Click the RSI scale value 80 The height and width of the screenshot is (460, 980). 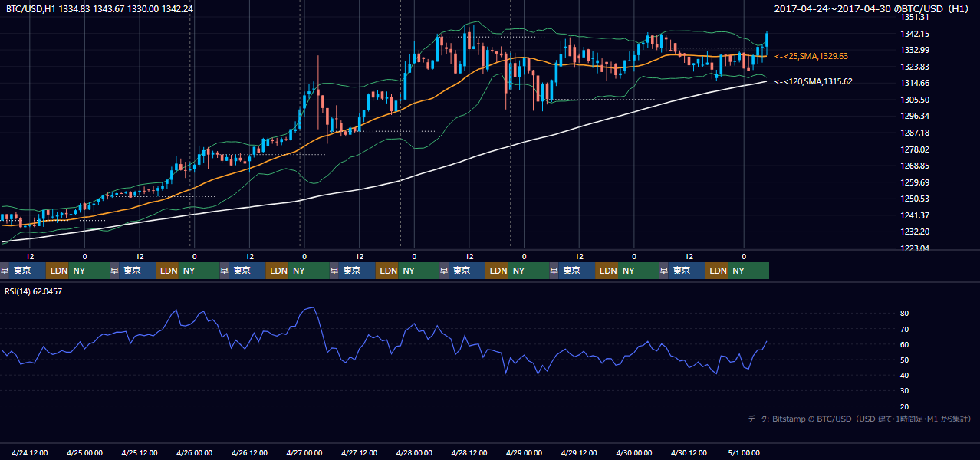904,314
